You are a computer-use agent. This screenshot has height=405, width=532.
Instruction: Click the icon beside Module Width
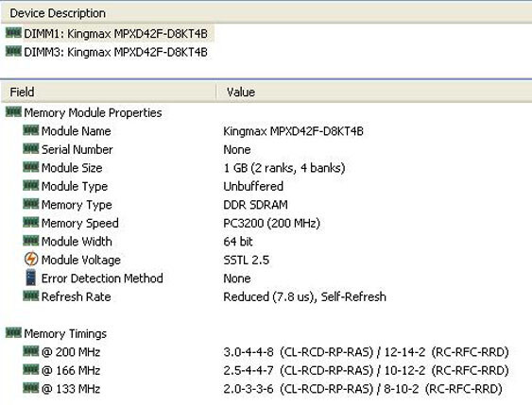tap(31, 241)
